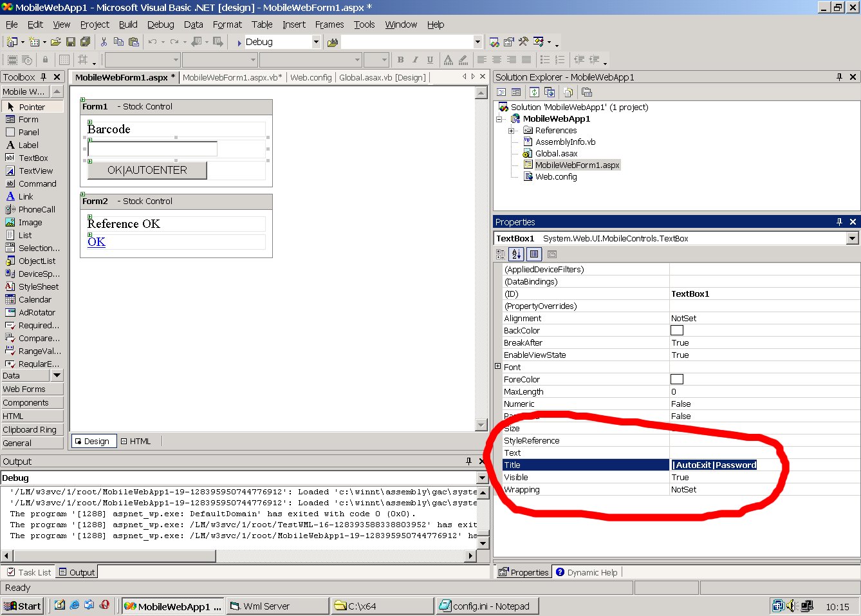Switch to config.ini Notepad in taskbar
The width and height of the screenshot is (861, 616).
(487, 606)
